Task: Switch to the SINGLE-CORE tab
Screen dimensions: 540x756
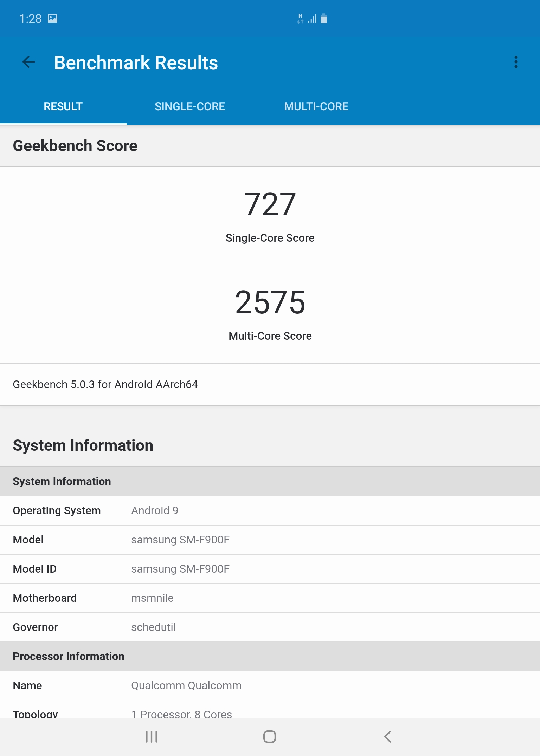Action: (x=190, y=106)
